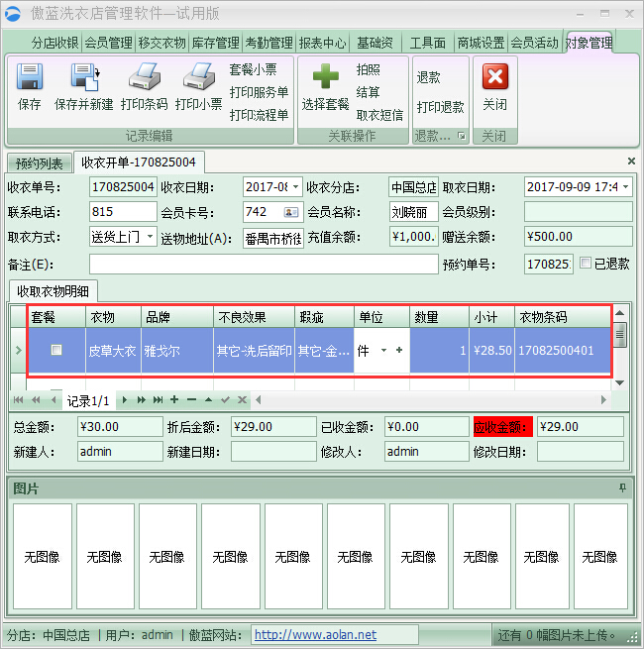
Task: Click the 选择套餐 green plus icon
Action: coord(325,78)
